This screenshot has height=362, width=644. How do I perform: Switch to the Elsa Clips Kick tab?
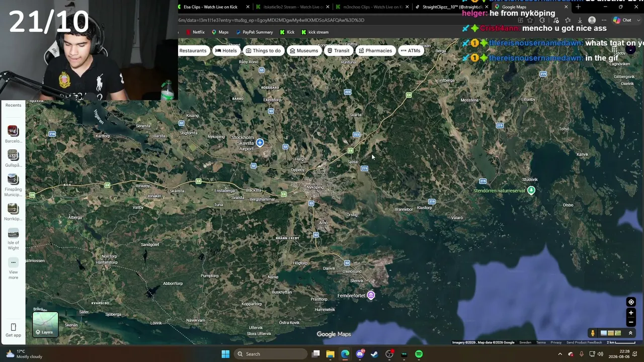pos(214,7)
